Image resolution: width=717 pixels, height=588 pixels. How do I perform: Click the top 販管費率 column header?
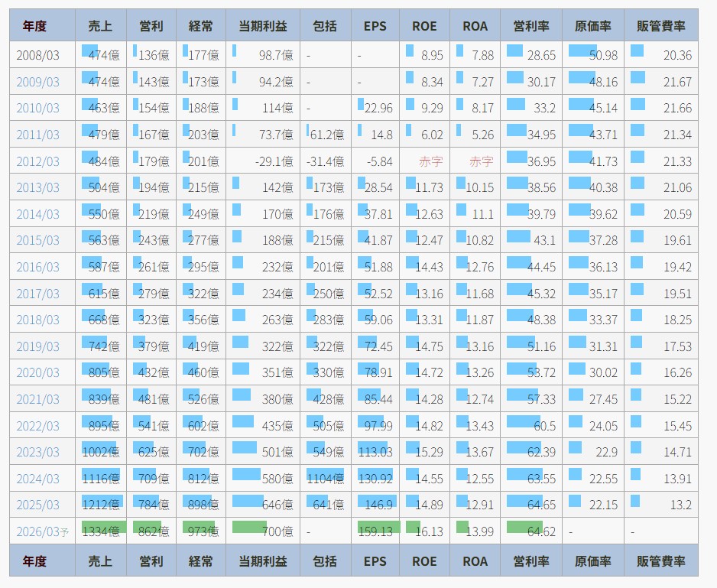coord(661,26)
